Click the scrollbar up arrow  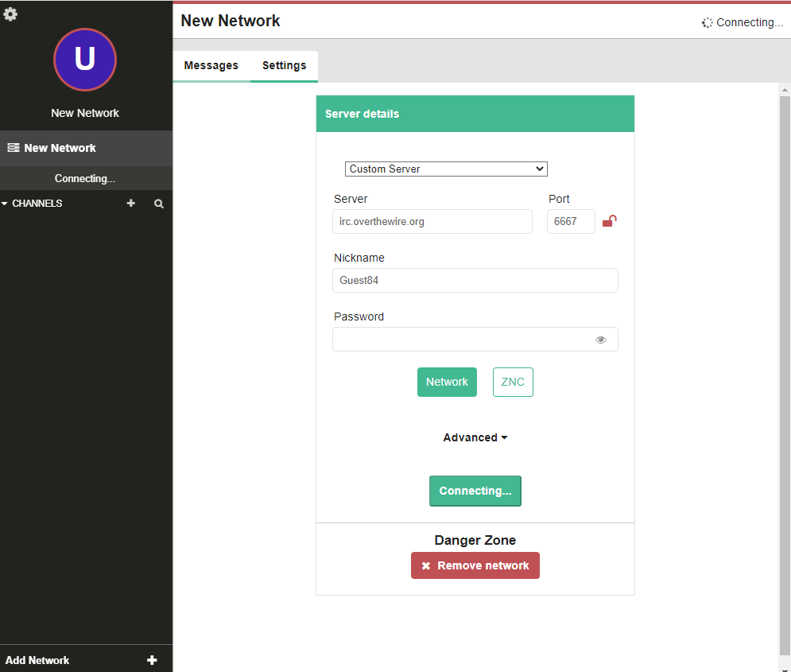[x=785, y=90]
